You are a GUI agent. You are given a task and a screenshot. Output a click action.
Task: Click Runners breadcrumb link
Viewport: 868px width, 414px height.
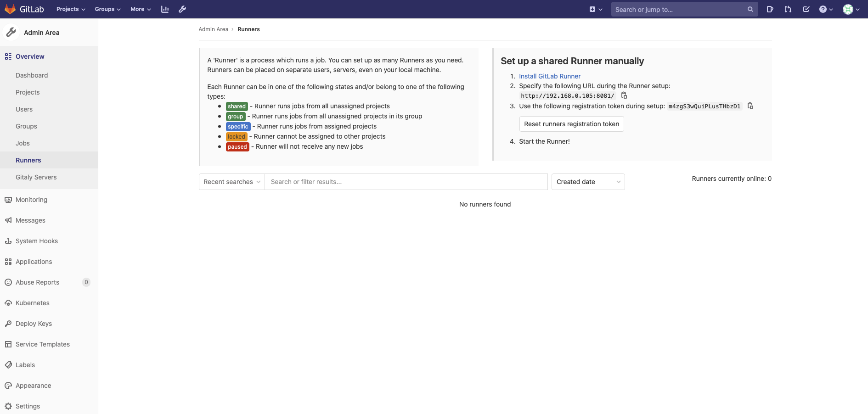tap(248, 29)
